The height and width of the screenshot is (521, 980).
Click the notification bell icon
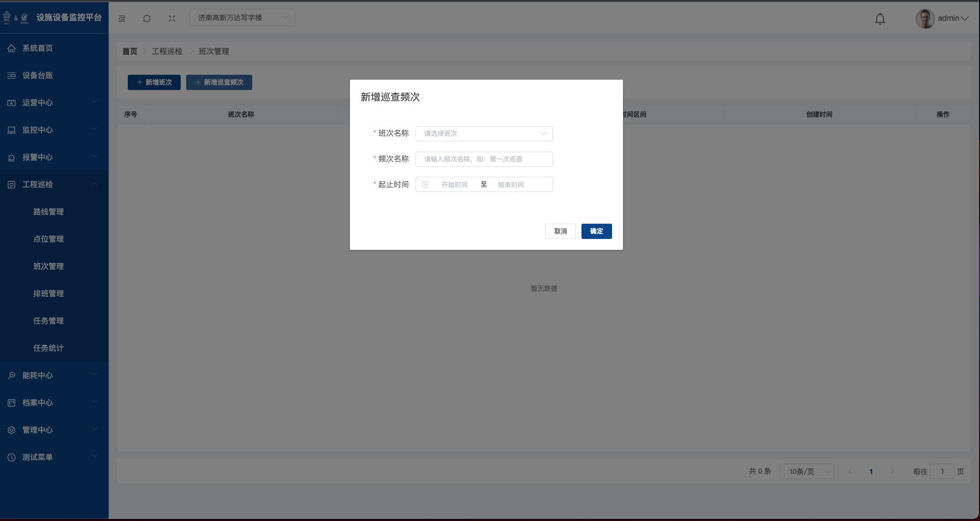tap(880, 19)
